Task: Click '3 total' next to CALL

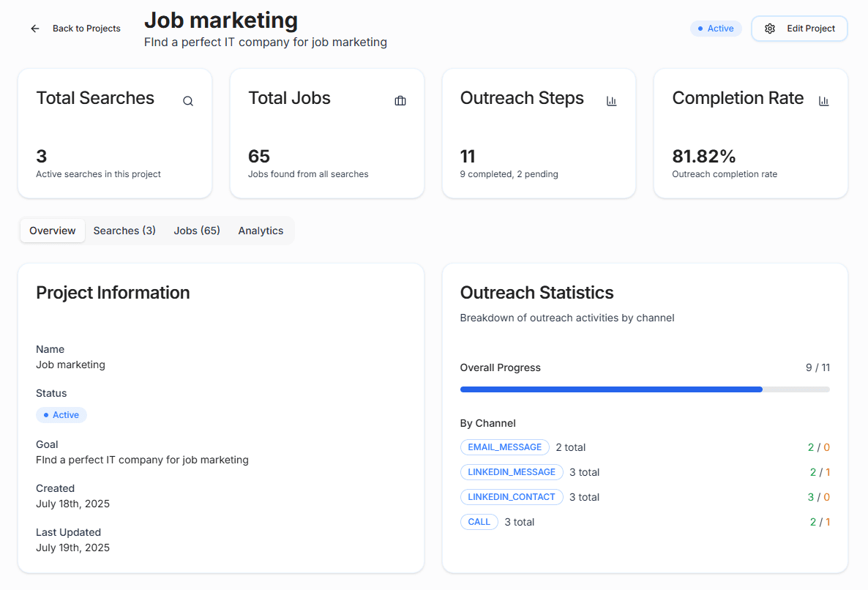Action: point(519,522)
